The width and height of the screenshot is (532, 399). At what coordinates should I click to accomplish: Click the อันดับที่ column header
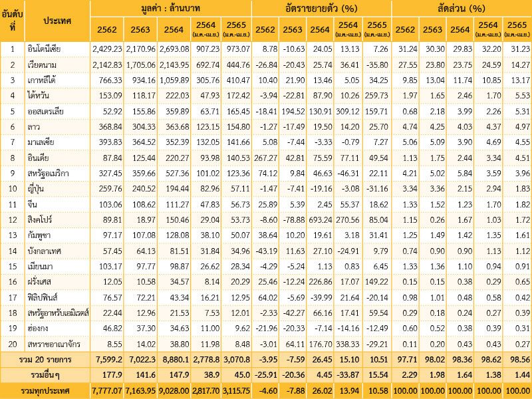(12, 21)
